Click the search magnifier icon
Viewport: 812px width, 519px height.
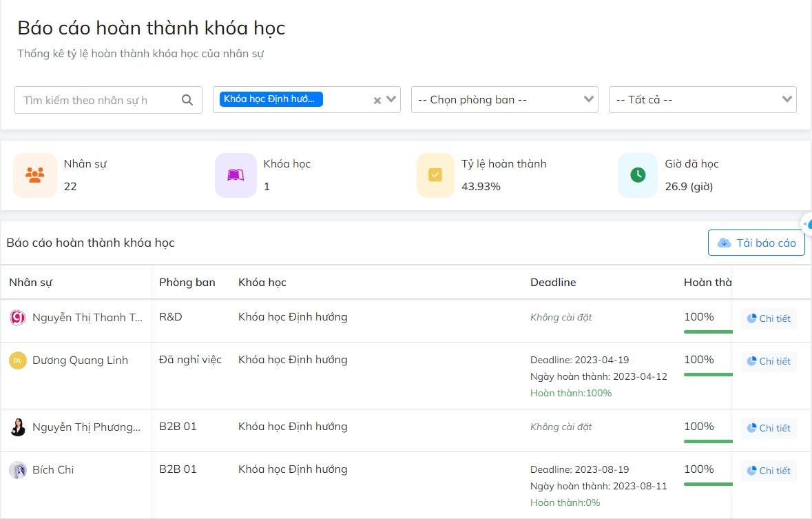click(x=187, y=99)
